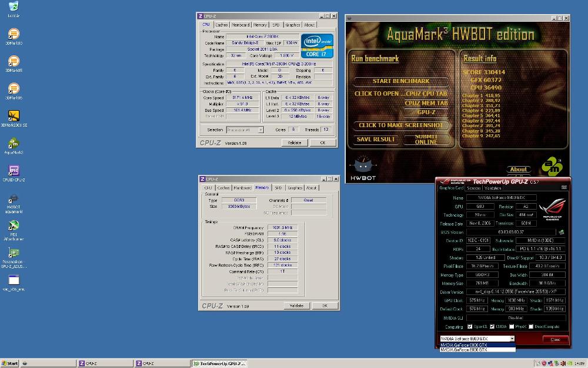Click the HWBOT mascot logo in AquaMark
Viewport: 588px width, 368px height.
point(363,168)
